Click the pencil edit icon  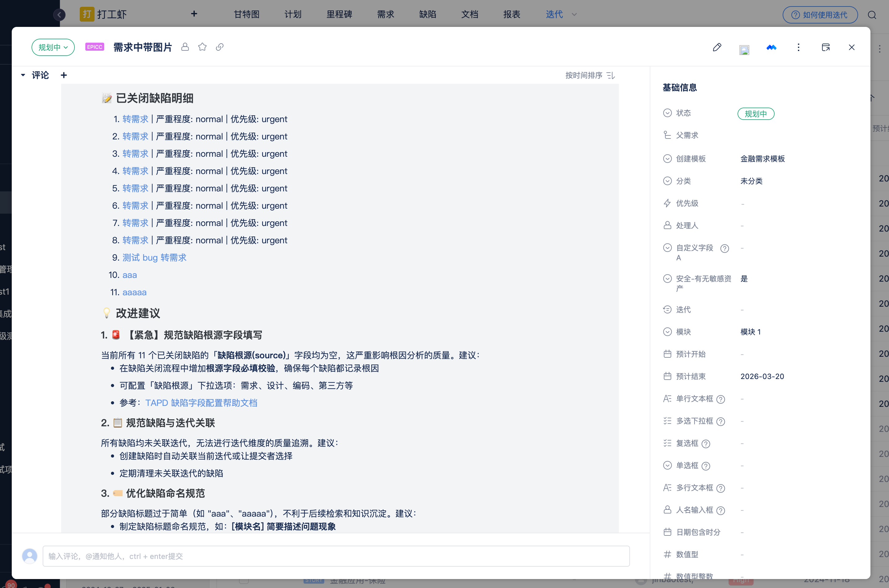pos(717,47)
